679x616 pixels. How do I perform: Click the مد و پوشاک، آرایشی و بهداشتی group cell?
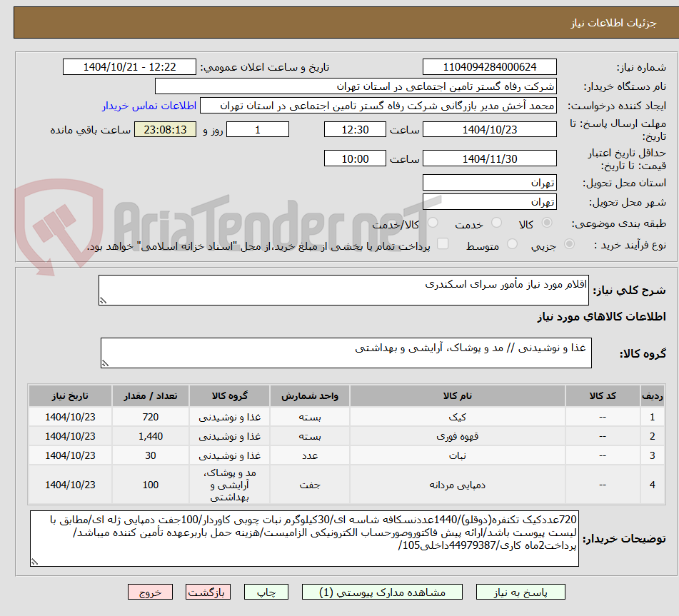coord(229,485)
